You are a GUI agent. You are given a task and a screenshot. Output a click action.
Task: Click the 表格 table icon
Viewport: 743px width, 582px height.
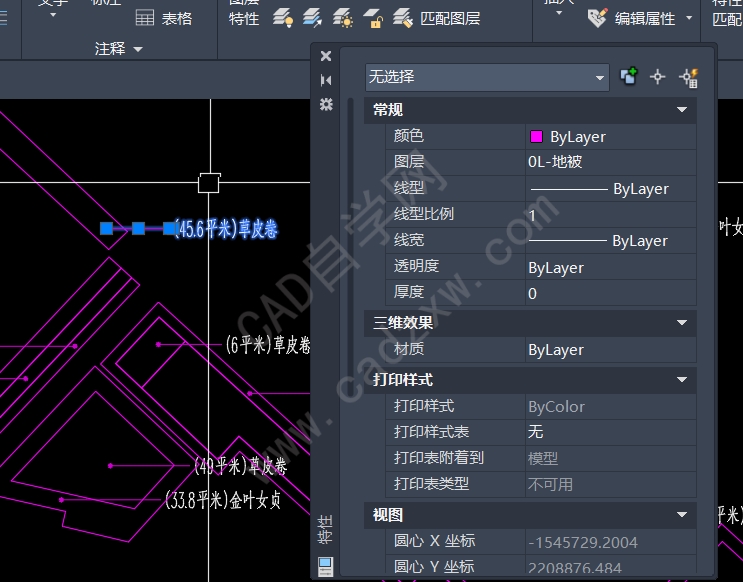click(145, 18)
